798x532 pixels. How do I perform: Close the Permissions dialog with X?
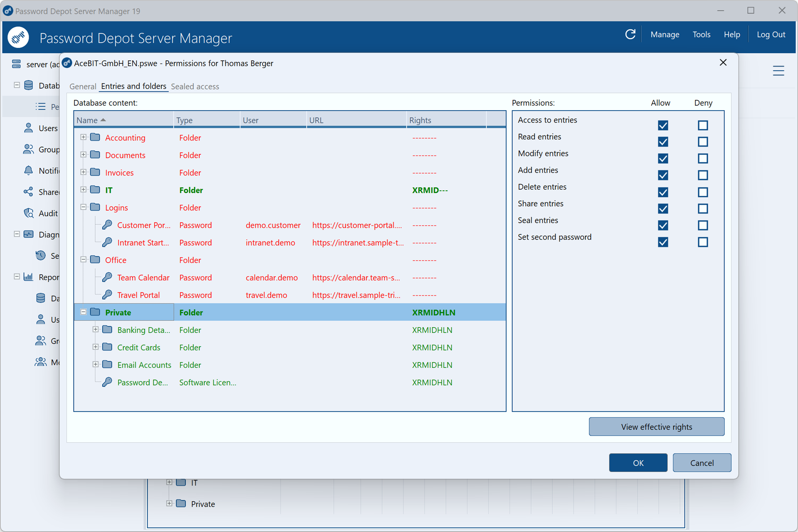point(723,62)
